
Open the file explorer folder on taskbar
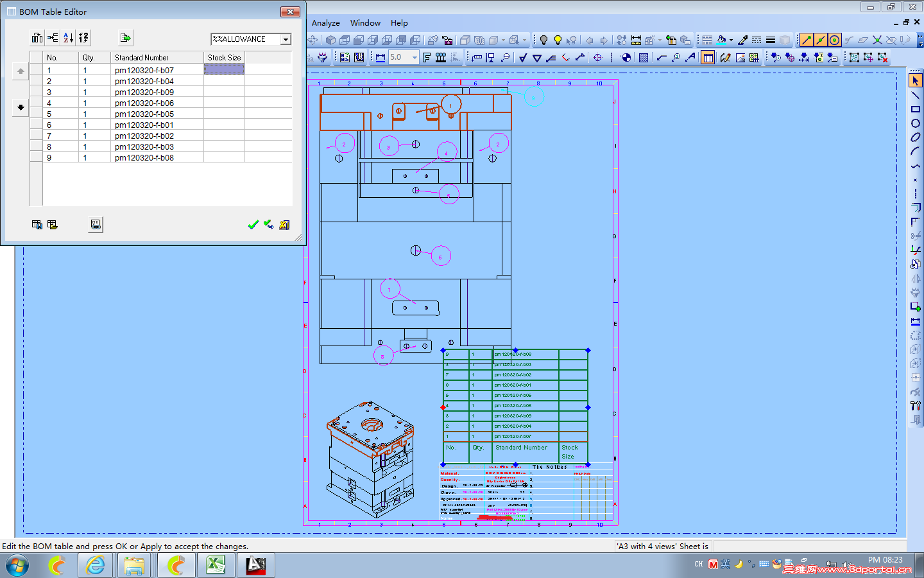[x=135, y=566]
